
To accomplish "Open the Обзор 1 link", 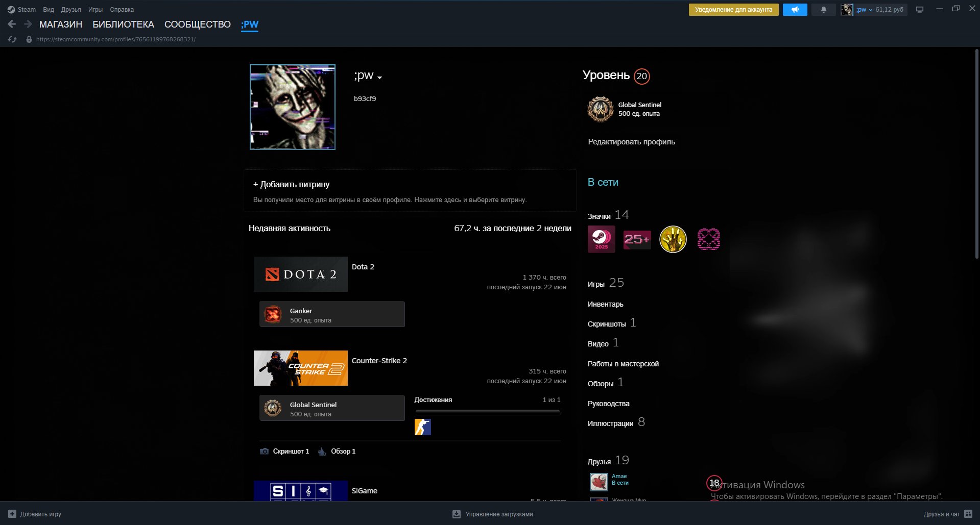I will coord(343,452).
